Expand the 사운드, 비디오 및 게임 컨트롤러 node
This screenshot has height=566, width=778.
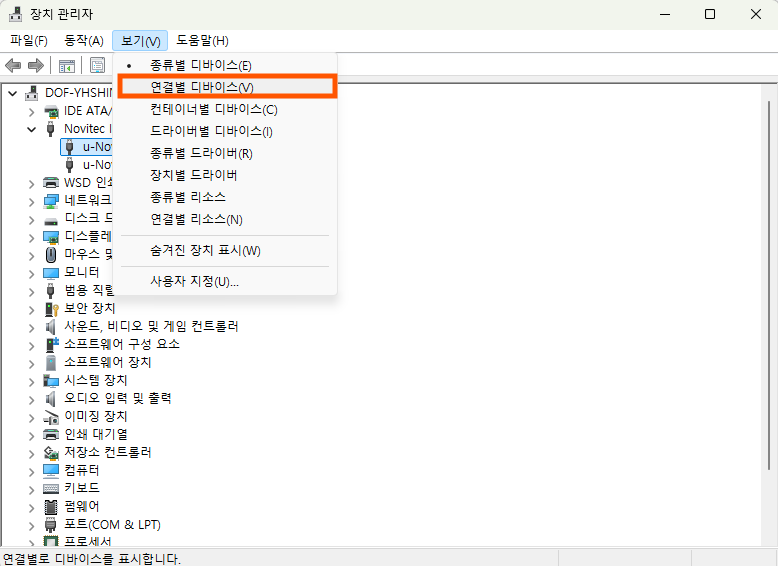coord(32,326)
